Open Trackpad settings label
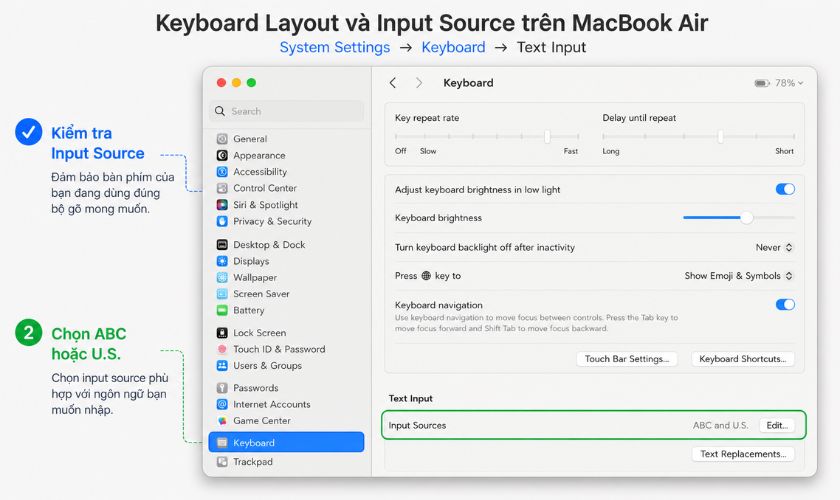Image resolution: width=840 pixels, height=500 pixels. pos(253,462)
